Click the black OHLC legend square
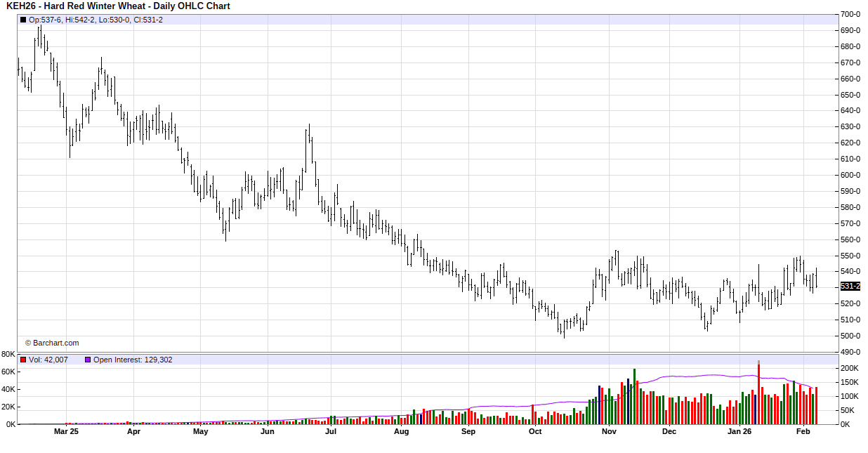868x453 pixels. tap(23, 20)
